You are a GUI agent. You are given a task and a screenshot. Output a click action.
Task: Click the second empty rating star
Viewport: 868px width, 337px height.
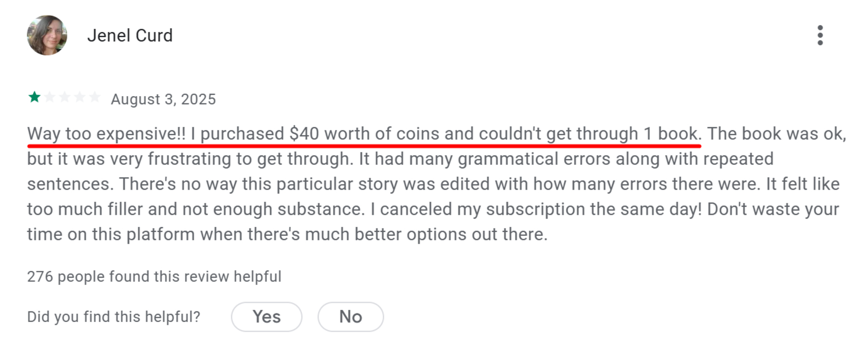click(x=49, y=97)
